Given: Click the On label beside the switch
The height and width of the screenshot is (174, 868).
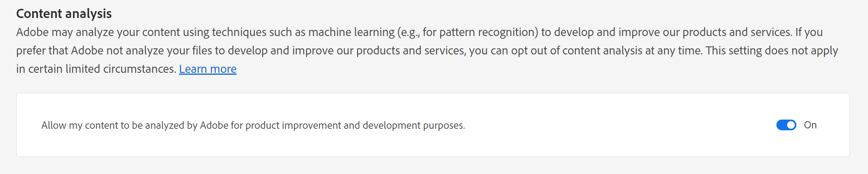Looking at the screenshot, I should (x=810, y=125).
